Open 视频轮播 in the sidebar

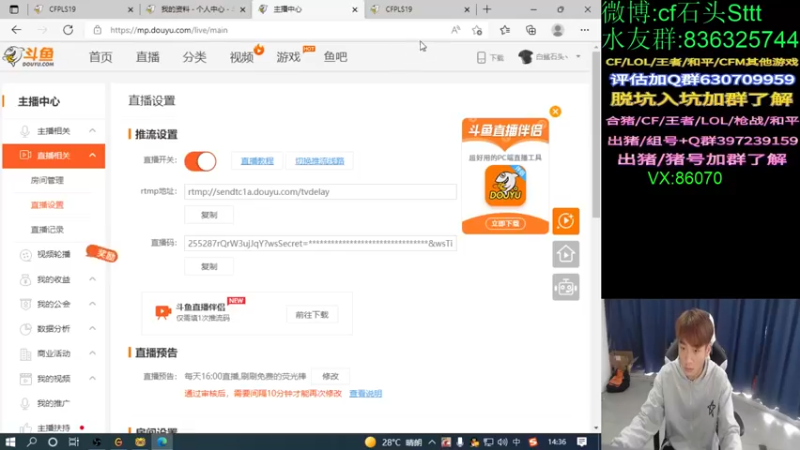tap(54, 254)
